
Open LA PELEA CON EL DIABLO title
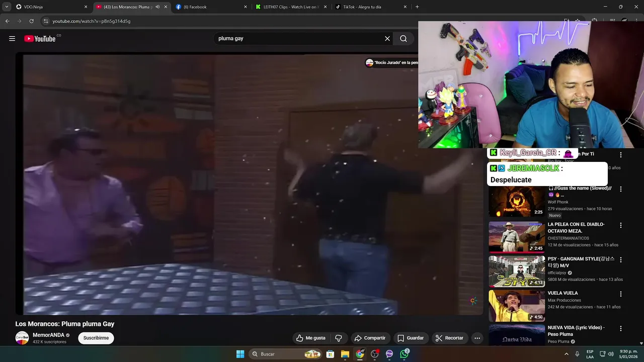tap(576, 228)
